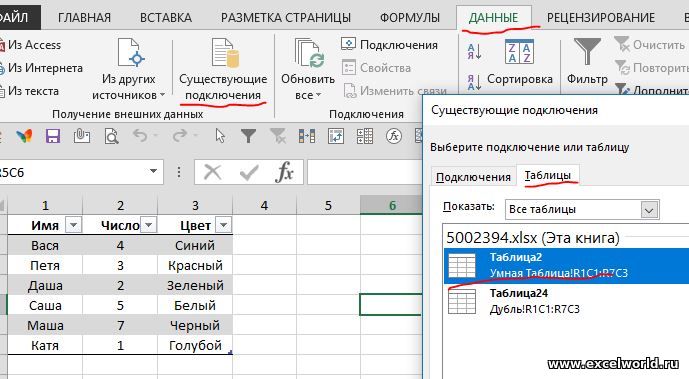Confirm entry with the checkmark button
Image resolution: width=689 pixels, height=379 pixels.
point(249,172)
